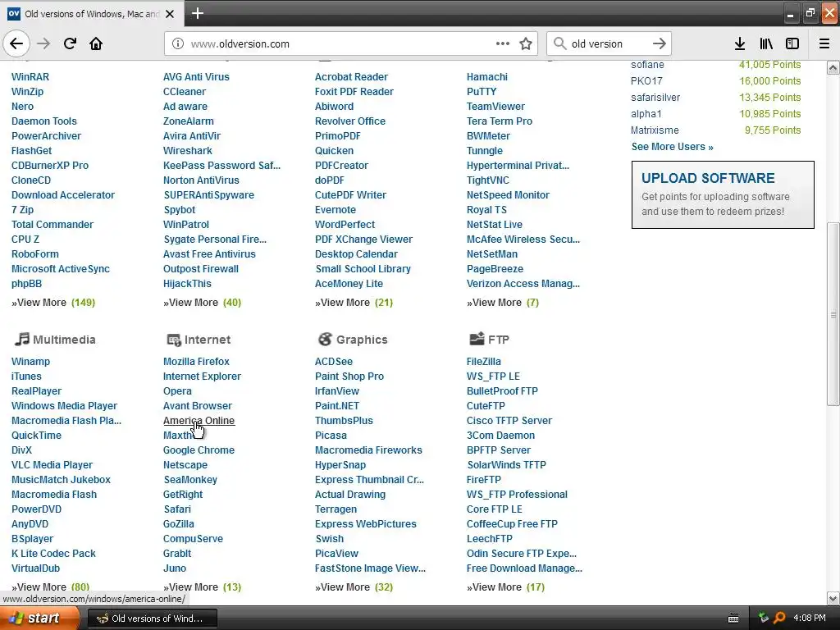Open the library bookshelf icon

(766, 43)
